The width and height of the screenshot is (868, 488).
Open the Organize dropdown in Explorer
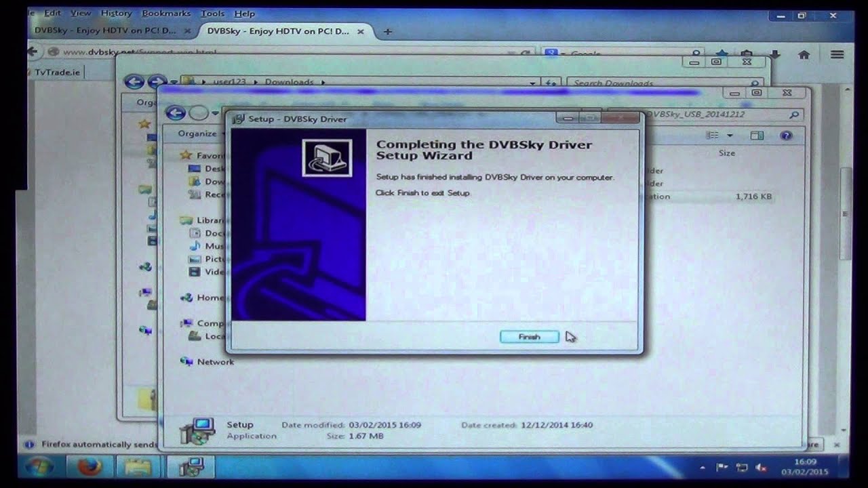click(201, 134)
